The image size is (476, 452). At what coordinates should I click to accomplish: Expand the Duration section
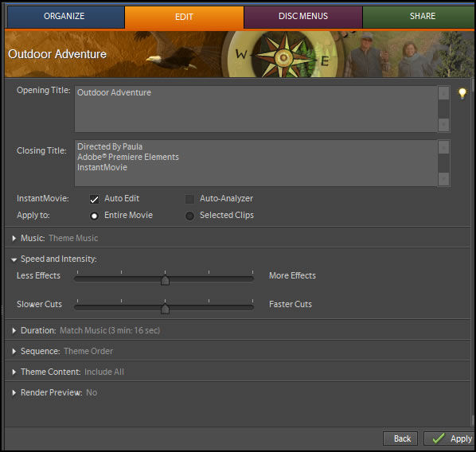coord(14,330)
